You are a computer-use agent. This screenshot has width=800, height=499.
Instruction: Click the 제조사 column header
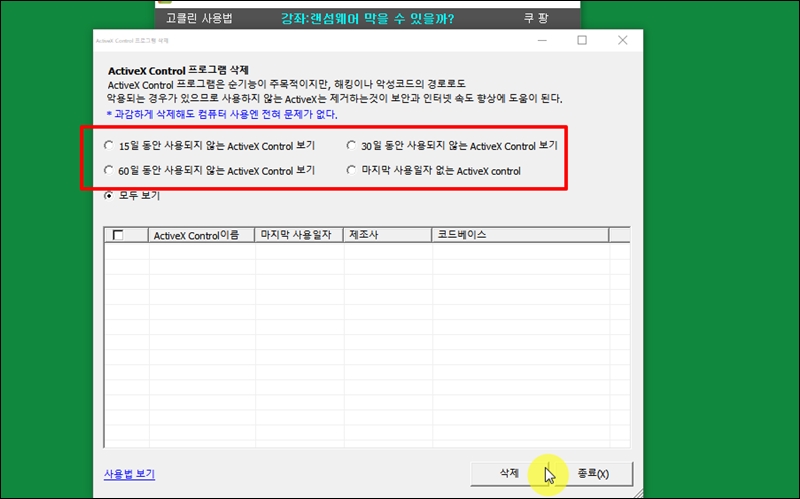(x=388, y=235)
